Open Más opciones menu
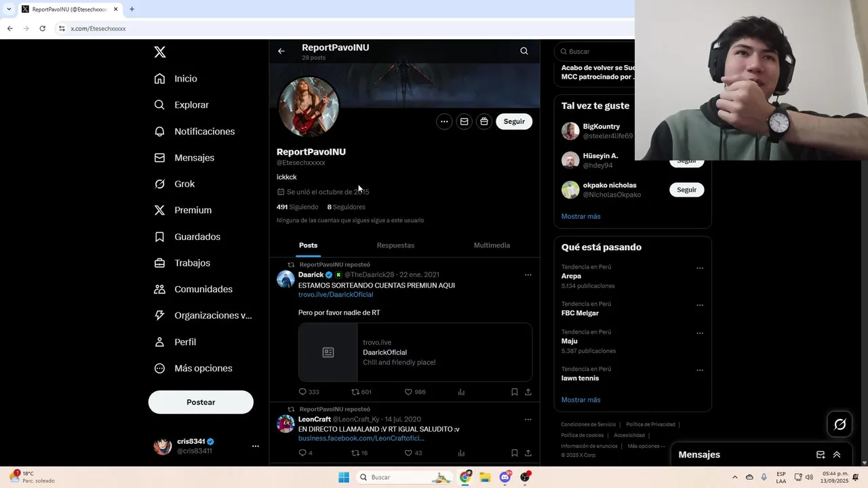The width and height of the screenshot is (868, 488). pyautogui.click(x=193, y=368)
